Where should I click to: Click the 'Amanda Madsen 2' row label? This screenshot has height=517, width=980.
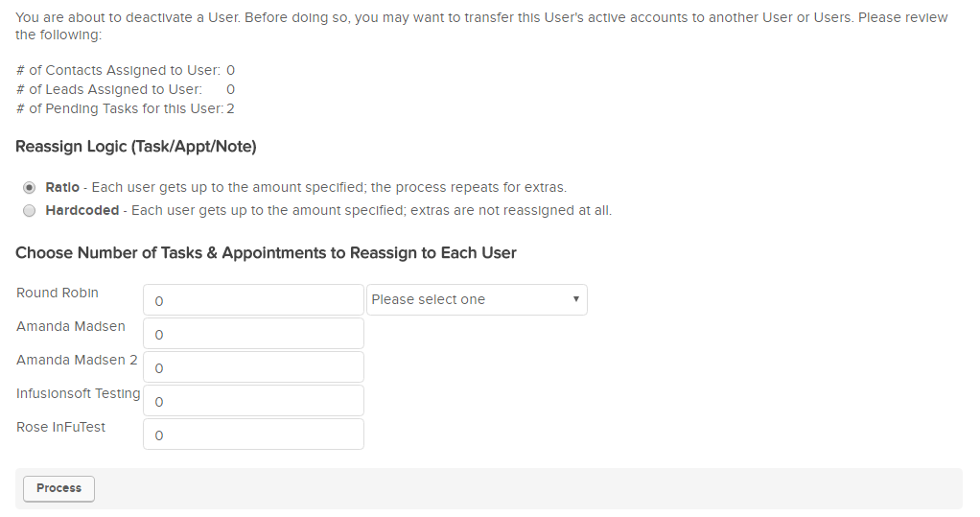tap(77, 360)
